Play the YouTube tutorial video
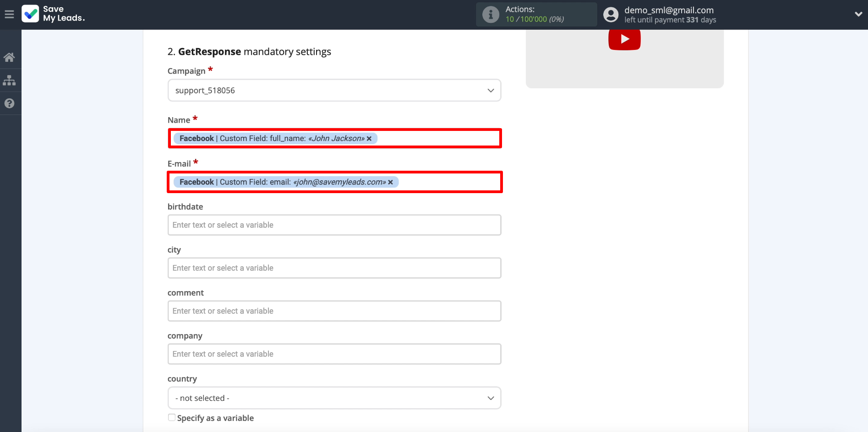The height and width of the screenshot is (432, 868). point(624,39)
